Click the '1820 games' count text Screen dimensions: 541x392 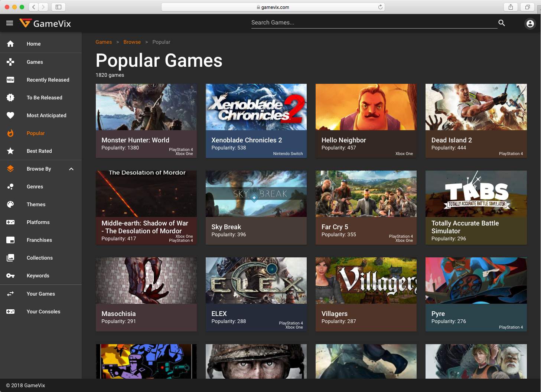click(110, 75)
